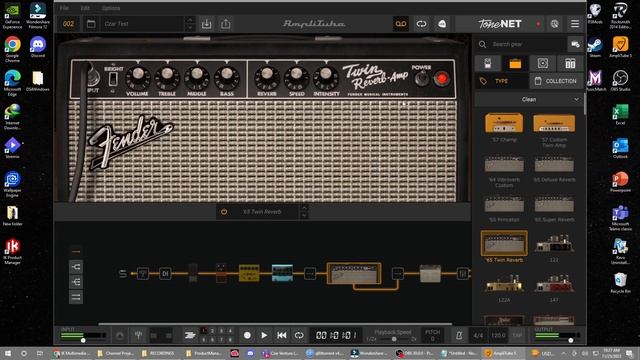The image size is (640, 360).
Task: Click the tuner block in signal chain
Action: click(x=143, y=273)
